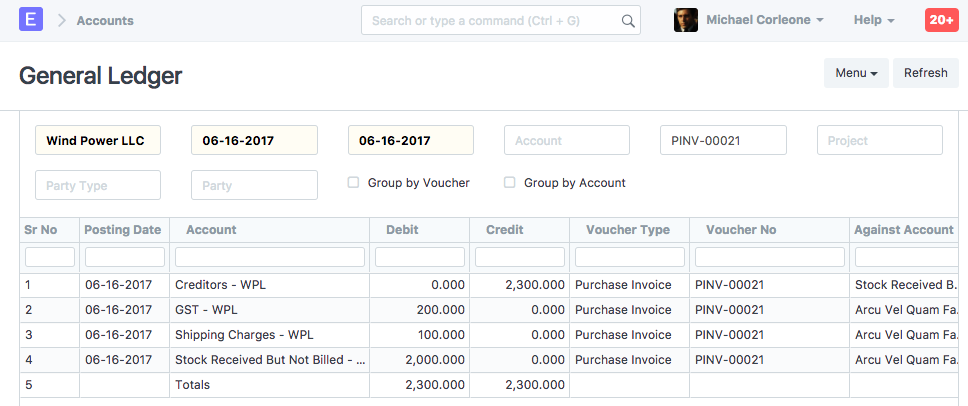Enable the Group by Voucher checkbox
Image resolution: width=968 pixels, height=406 pixels.
coord(353,183)
